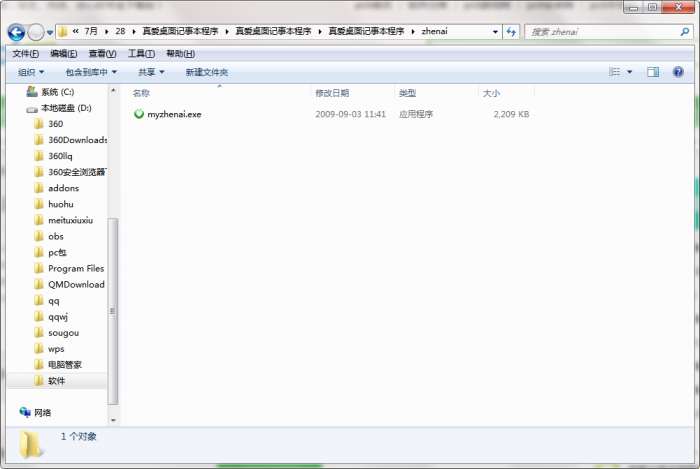The image size is (700, 469).
Task: Sort by the 大小 column header
Action: point(491,93)
